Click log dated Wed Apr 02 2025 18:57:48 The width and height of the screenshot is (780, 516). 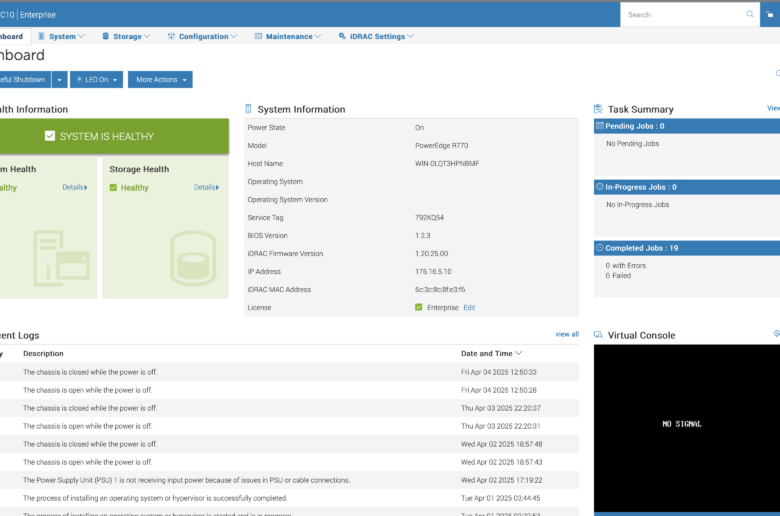tap(290, 444)
